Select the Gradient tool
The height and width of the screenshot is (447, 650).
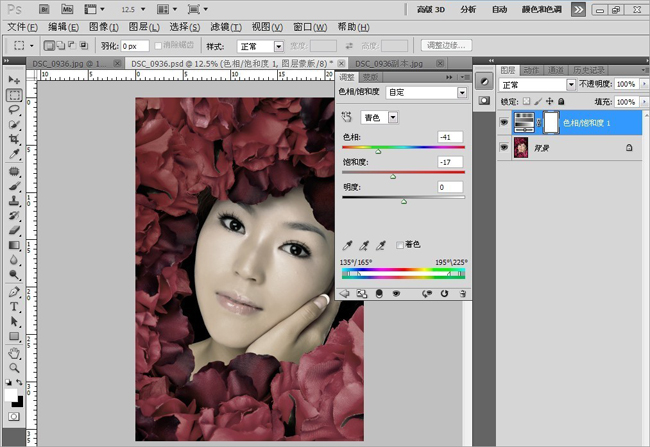(14, 245)
